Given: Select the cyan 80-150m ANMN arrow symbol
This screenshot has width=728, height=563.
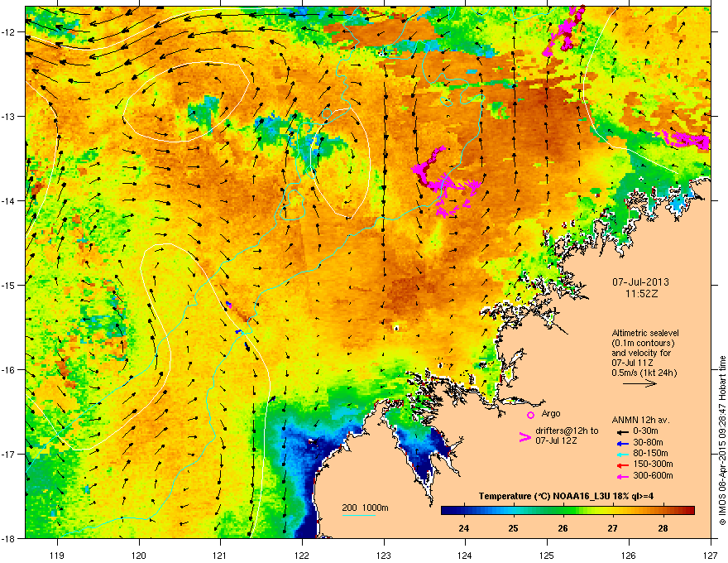Looking at the screenshot, I should pyautogui.click(x=622, y=454).
